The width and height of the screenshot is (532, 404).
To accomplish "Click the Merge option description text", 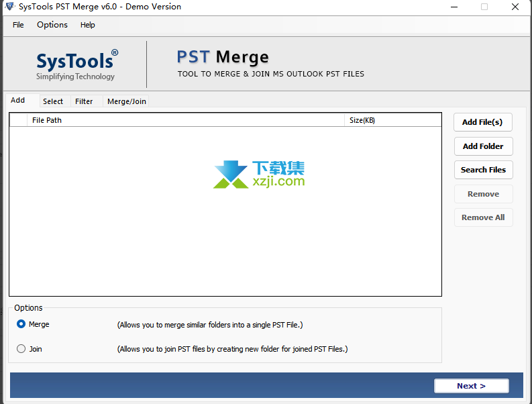I will (210, 325).
